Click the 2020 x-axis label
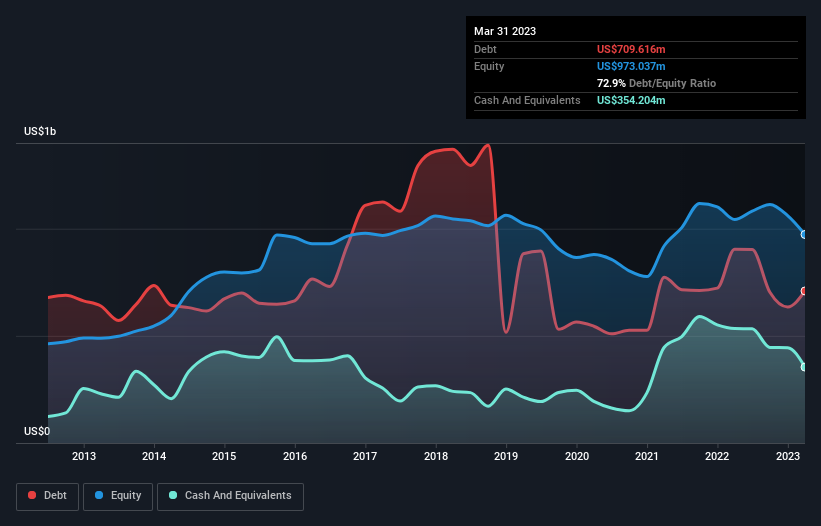Screen dimensions: 821x526 (576, 456)
